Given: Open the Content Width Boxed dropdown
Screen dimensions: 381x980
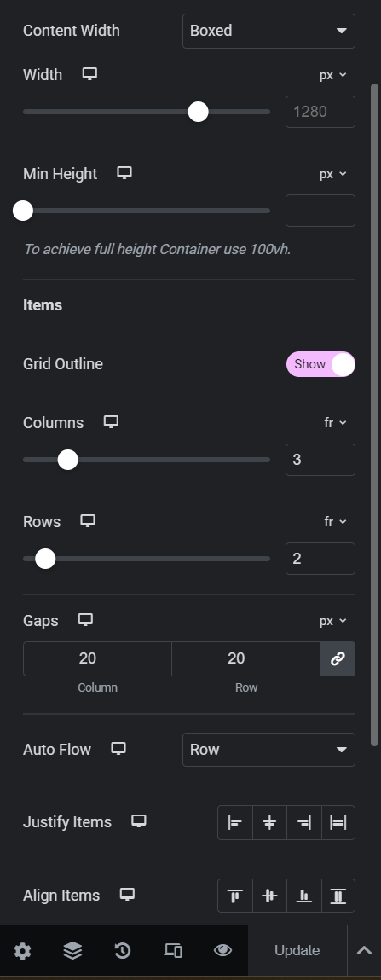Looking at the screenshot, I should pyautogui.click(x=268, y=31).
